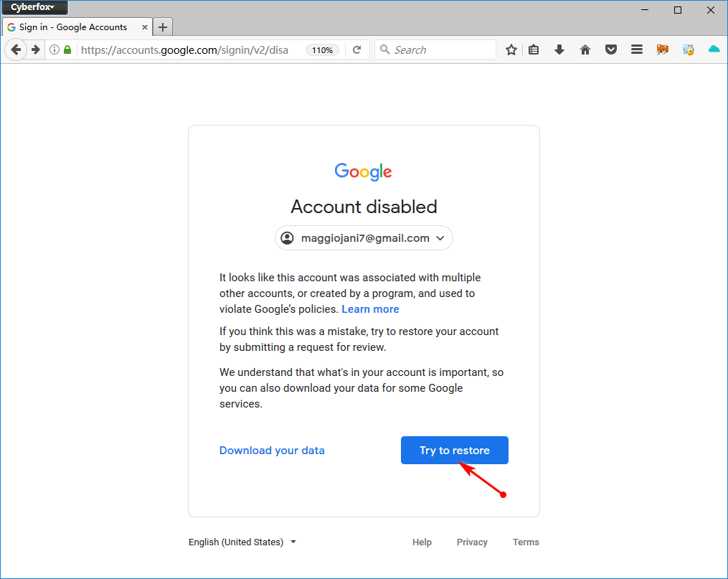This screenshot has width=728, height=579.
Task: Open the hamburger menu
Action: 636,50
